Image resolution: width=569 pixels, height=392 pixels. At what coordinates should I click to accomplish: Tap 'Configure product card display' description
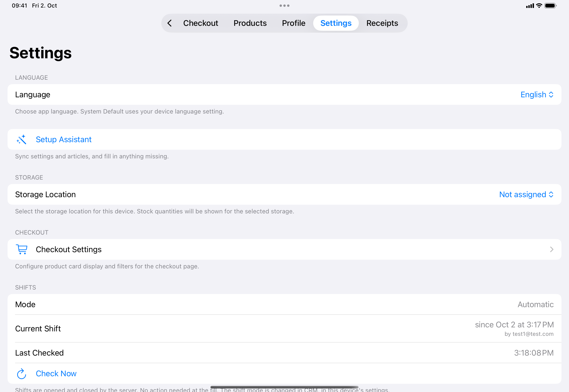click(107, 266)
